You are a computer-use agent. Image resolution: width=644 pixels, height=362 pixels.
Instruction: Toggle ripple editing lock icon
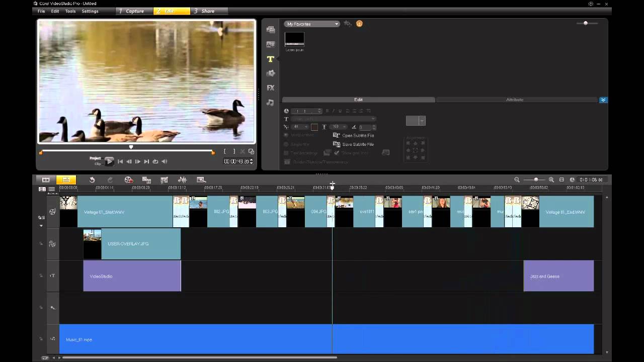41,217
